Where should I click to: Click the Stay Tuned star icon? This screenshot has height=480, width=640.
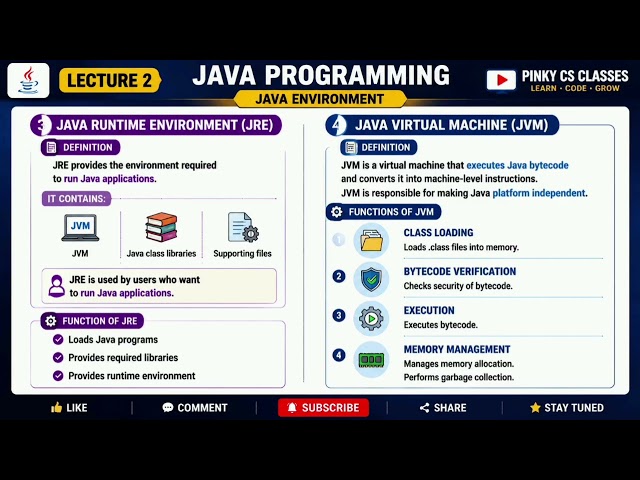[535, 407]
